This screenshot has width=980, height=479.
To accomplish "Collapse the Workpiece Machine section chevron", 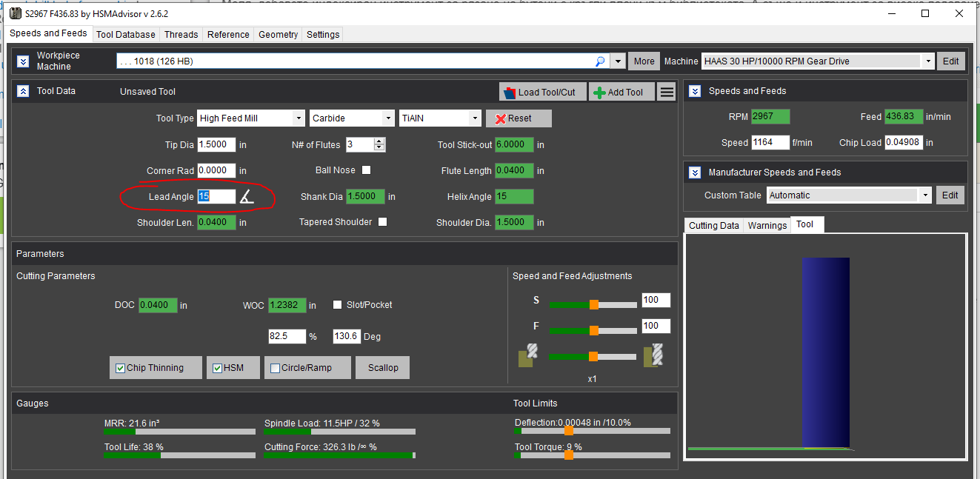I will [23, 61].
